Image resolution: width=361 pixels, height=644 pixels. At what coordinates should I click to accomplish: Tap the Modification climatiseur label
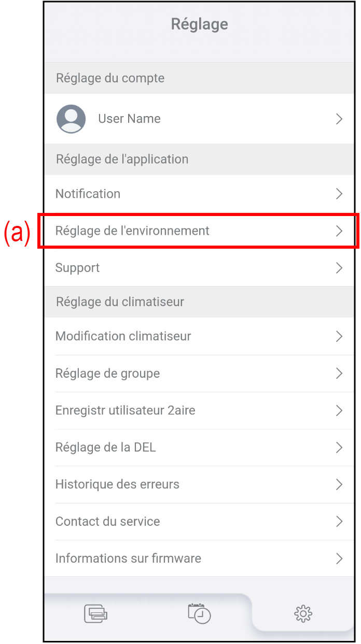coord(123,336)
